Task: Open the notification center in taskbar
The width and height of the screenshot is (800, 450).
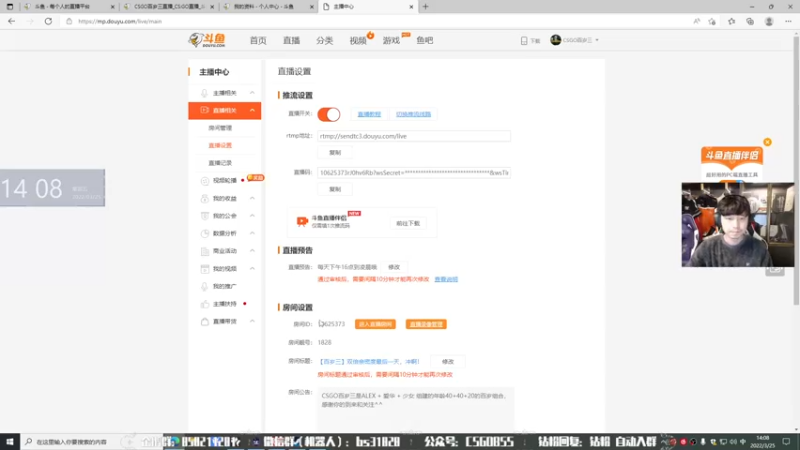Action: (x=787, y=442)
